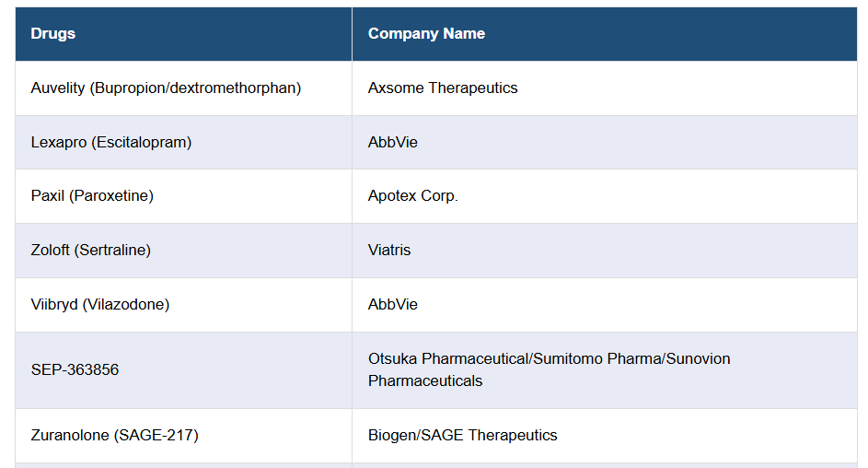Viewport: 868px width, 468px height.
Task: Click AbbVie in the Lexapro row
Action: click(x=393, y=143)
